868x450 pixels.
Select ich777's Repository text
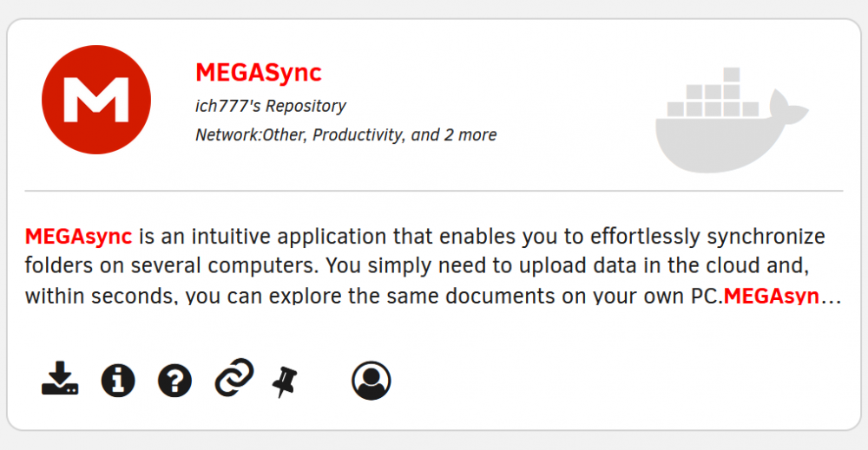tap(271, 106)
